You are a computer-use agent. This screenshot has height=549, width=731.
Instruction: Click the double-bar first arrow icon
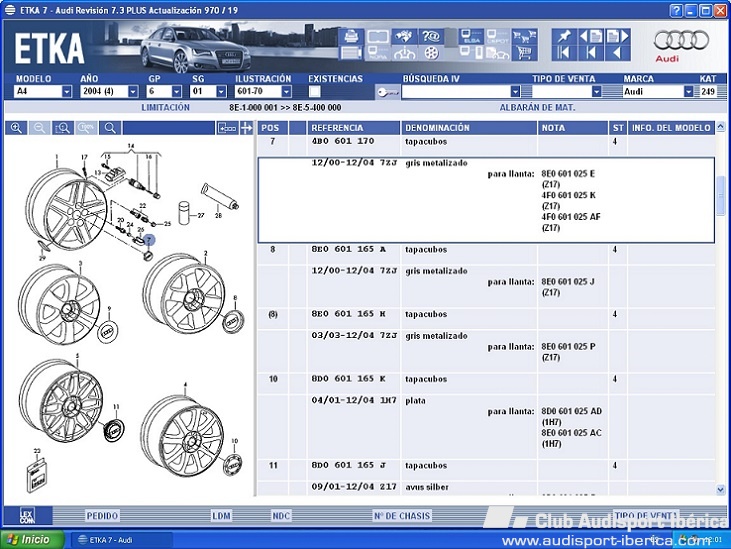[x=564, y=53]
